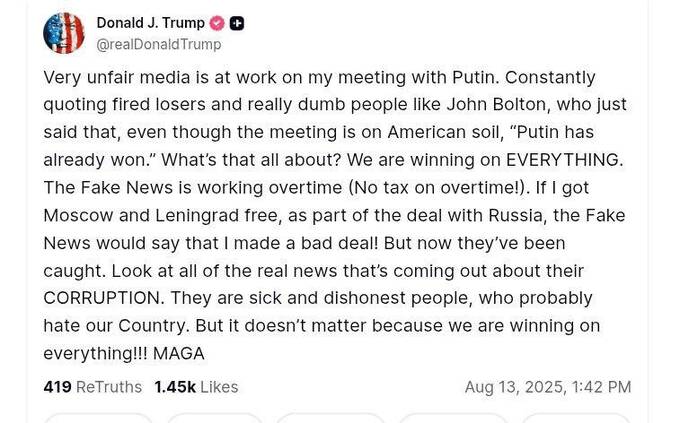Click the capitalized word "EVERYTHING" in the post

pyautogui.click(x=562, y=160)
